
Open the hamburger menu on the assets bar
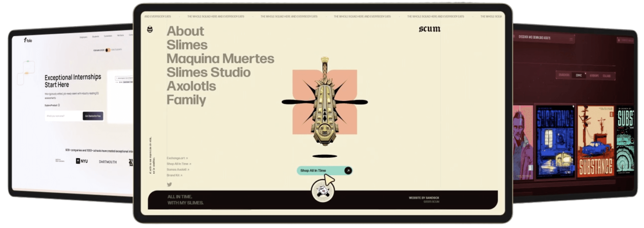(x=571, y=39)
